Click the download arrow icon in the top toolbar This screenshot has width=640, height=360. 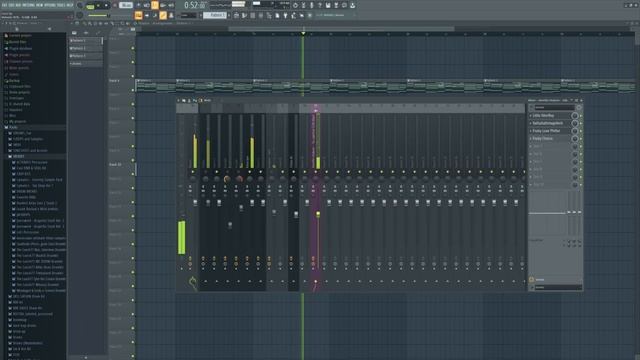pyautogui.click(x=352, y=5)
